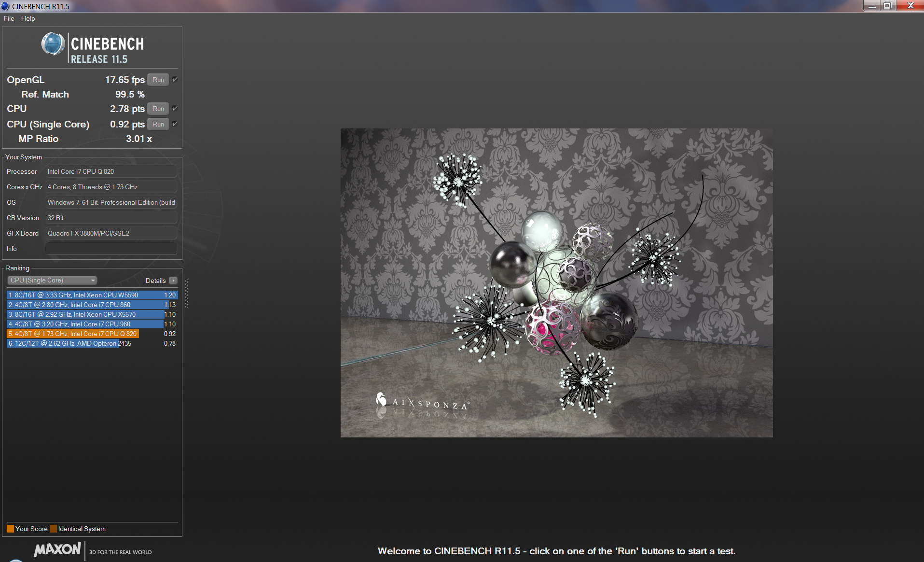Click the rendered spheres benchmark image
Image resolution: width=924 pixels, height=562 pixels.
pyautogui.click(x=556, y=283)
